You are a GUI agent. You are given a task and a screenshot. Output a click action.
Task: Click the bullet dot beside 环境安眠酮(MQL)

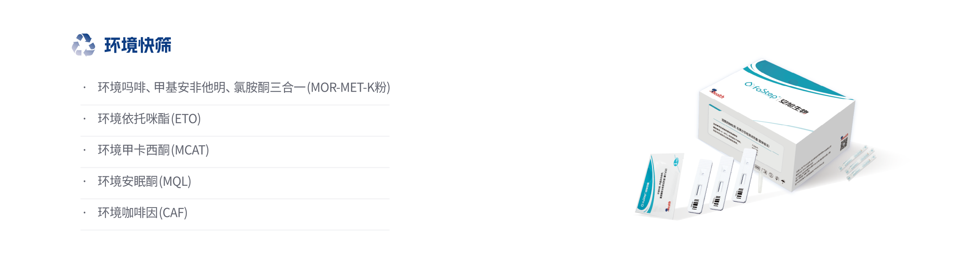84,181
